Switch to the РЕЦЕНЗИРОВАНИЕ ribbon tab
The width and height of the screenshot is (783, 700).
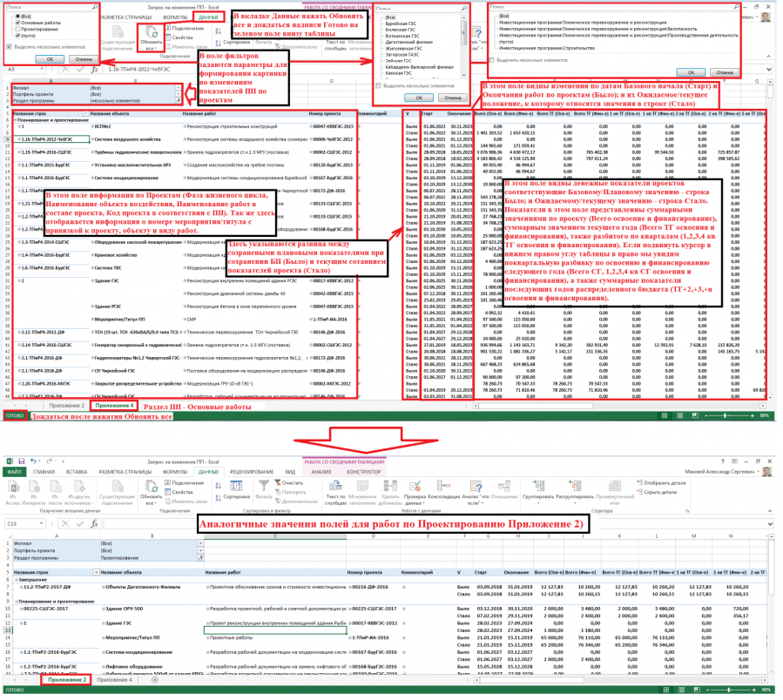[x=252, y=472]
